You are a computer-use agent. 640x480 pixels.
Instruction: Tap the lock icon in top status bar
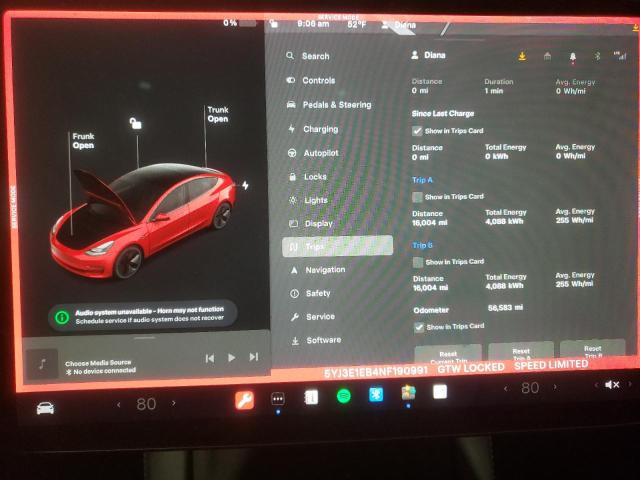point(274,24)
